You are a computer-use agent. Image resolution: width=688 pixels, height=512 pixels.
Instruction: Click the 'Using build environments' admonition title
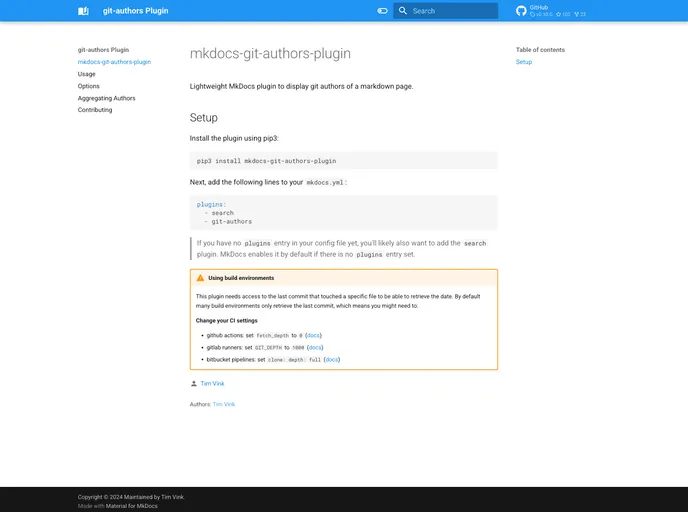(241, 278)
